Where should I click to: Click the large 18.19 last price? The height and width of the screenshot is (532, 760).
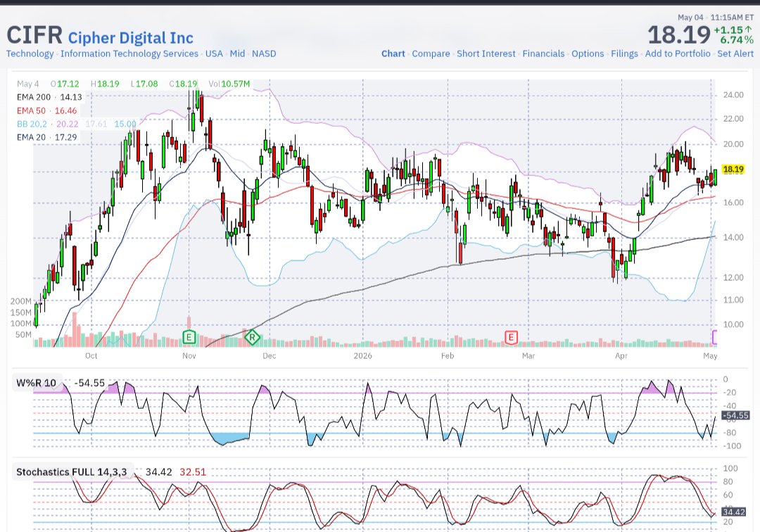pos(678,35)
